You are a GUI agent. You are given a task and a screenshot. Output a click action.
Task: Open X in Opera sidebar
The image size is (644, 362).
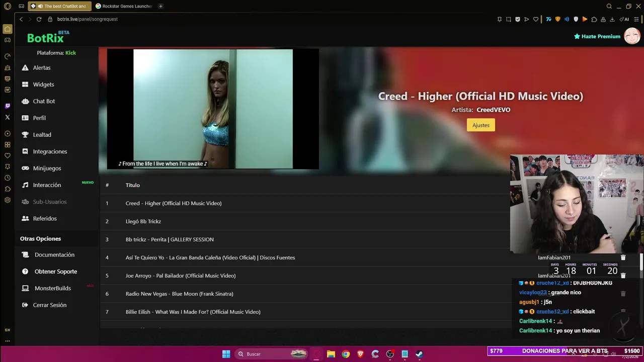pos(8,117)
